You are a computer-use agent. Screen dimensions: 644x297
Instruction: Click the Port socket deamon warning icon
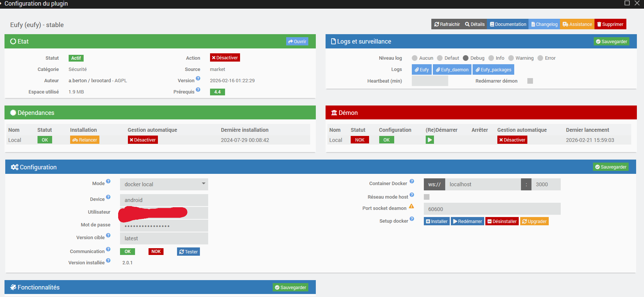[411, 206]
